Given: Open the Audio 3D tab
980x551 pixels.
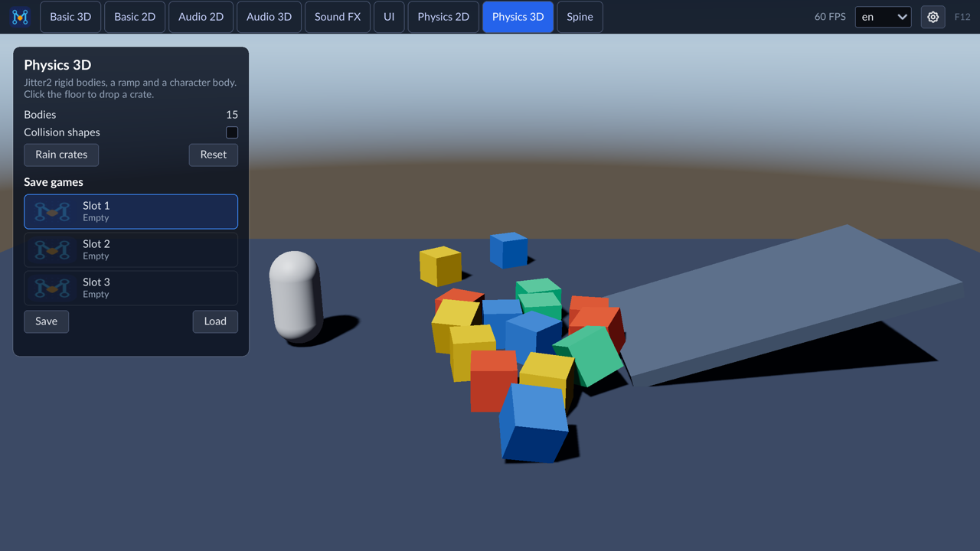Looking at the screenshot, I should tap(269, 17).
